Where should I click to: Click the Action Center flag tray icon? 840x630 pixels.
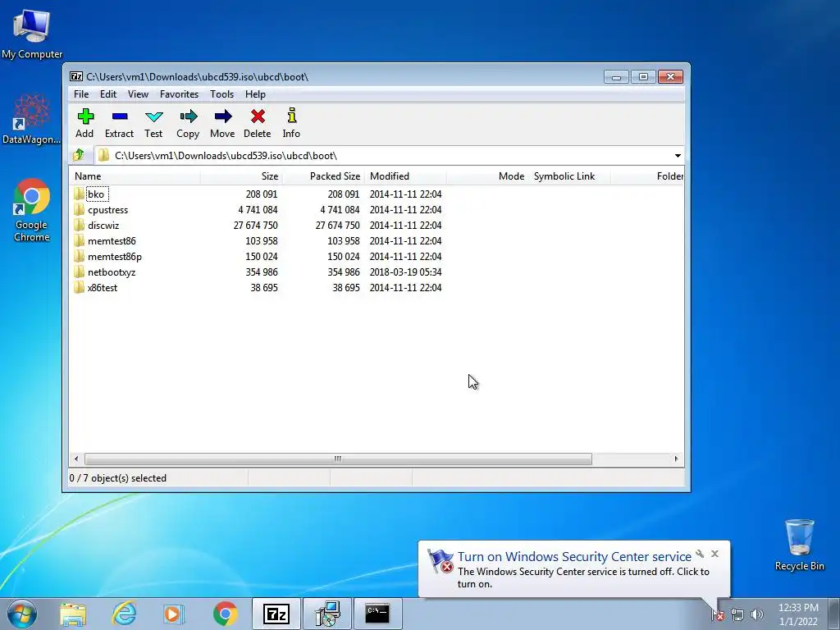point(718,614)
